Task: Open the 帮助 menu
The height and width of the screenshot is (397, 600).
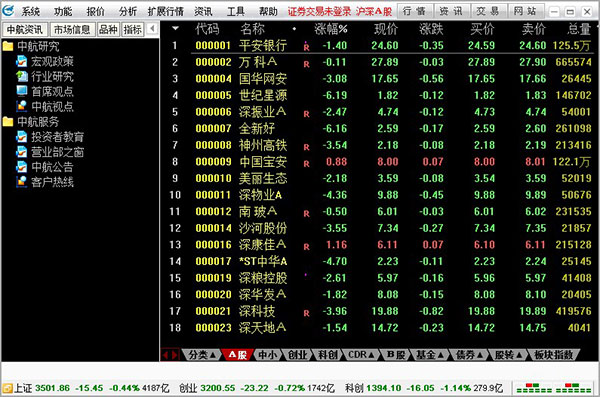Action: point(268,11)
